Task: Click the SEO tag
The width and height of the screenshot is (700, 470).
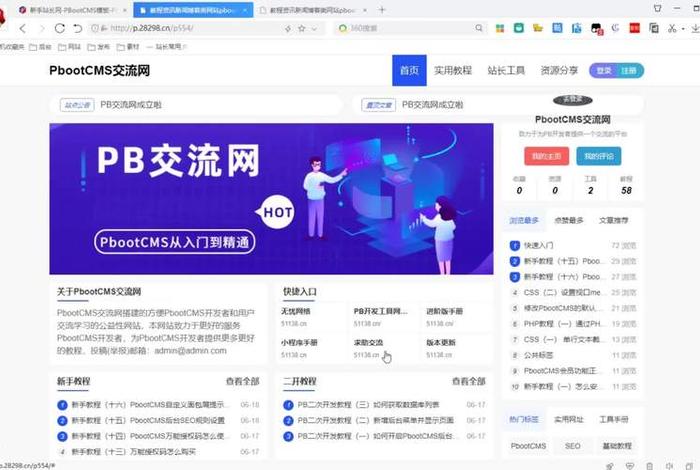Action: tap(572, 446)
